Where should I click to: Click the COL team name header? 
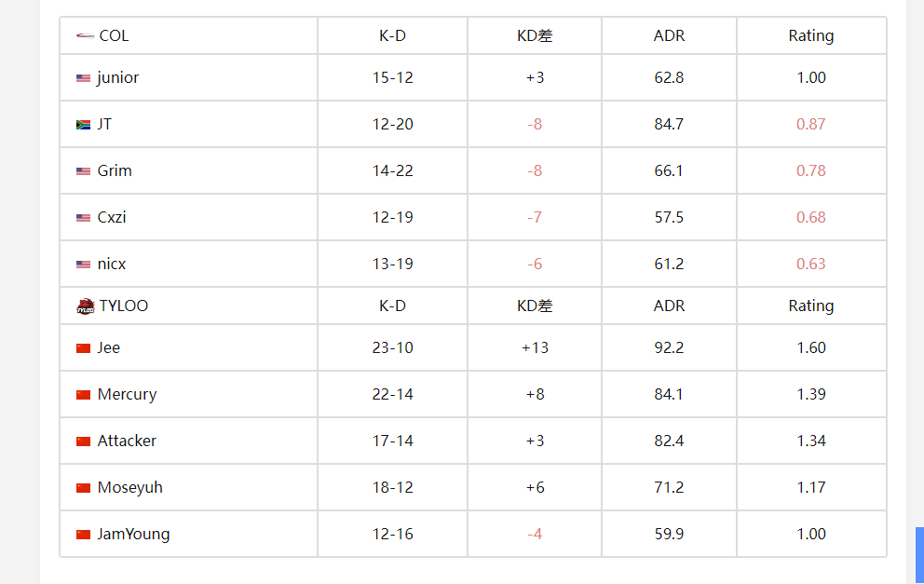click(x=114, y=36)
